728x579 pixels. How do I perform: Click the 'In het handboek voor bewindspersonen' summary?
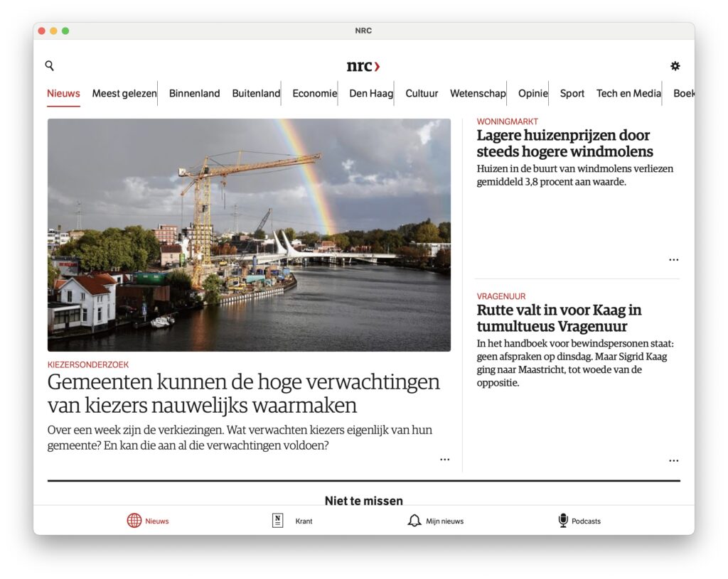point(574,363)
